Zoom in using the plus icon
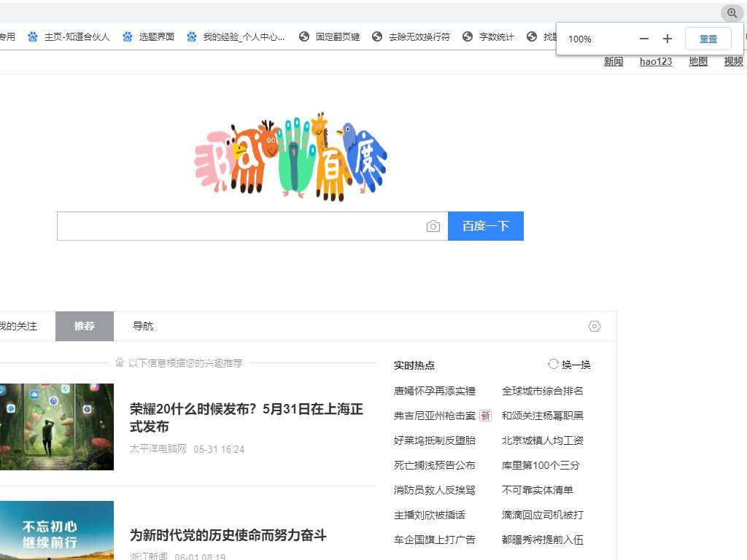The height and width of the screenshot is (560, 747). [667, 39]
